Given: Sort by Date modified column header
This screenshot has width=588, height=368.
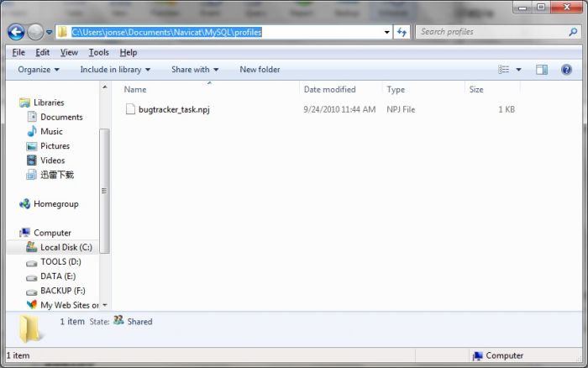Looking at the screenshot, I should coord(329,89).
